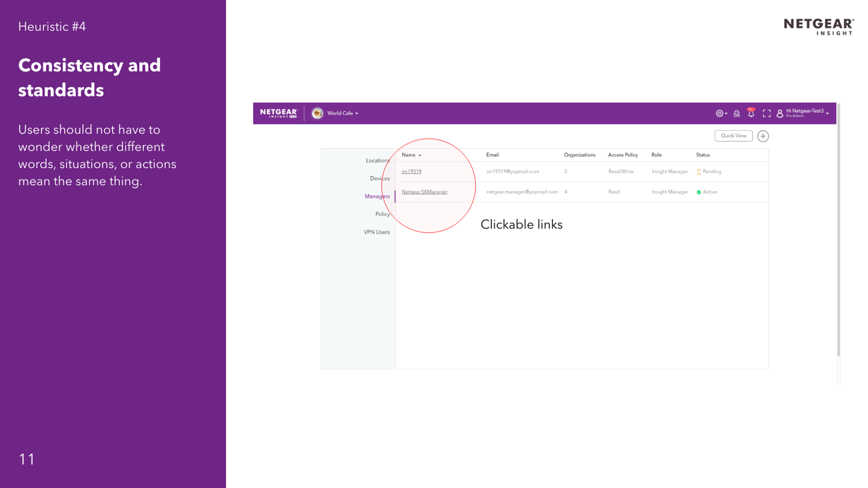This screenshot has height=488, width=868.
Task: Click the Email column header
Action: pos(492,155)
